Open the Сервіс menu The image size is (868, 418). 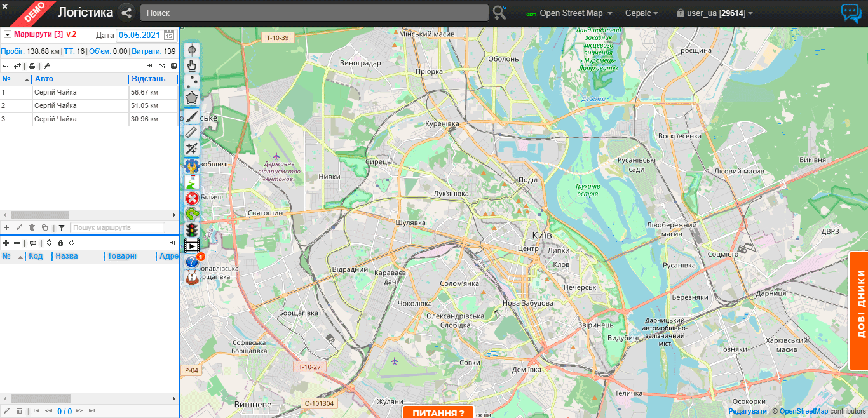pos(641,13)
